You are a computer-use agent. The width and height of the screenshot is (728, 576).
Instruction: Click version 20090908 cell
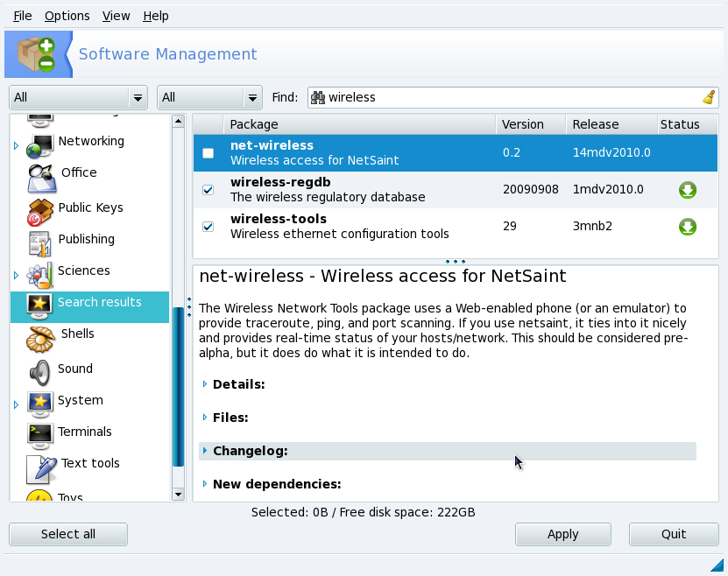pos(530,190)
